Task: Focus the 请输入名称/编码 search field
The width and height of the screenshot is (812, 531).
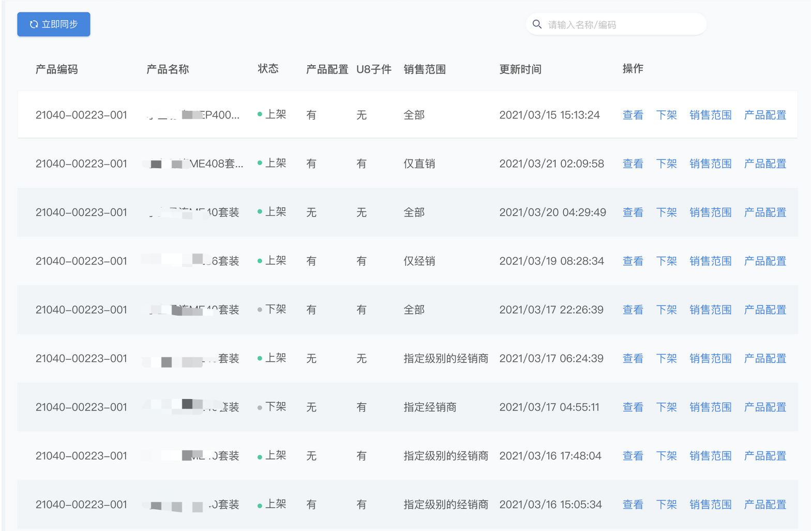Action: (x=621, y=25)
